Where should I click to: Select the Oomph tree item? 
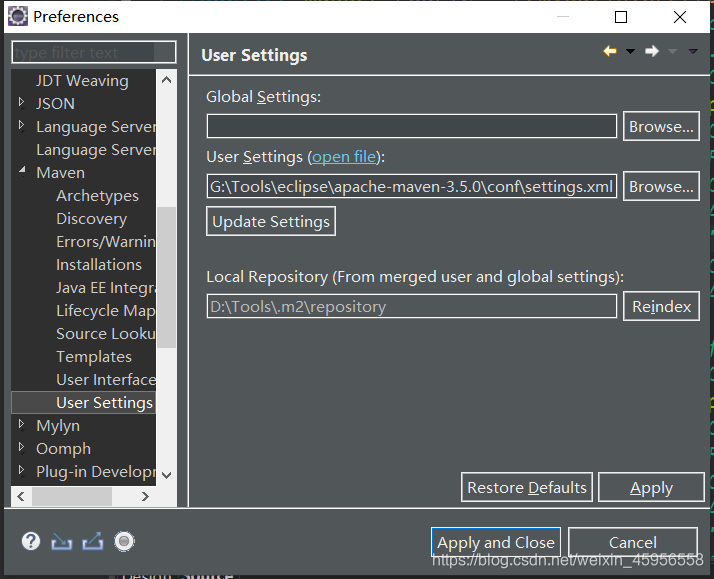[x=63, y=449]
